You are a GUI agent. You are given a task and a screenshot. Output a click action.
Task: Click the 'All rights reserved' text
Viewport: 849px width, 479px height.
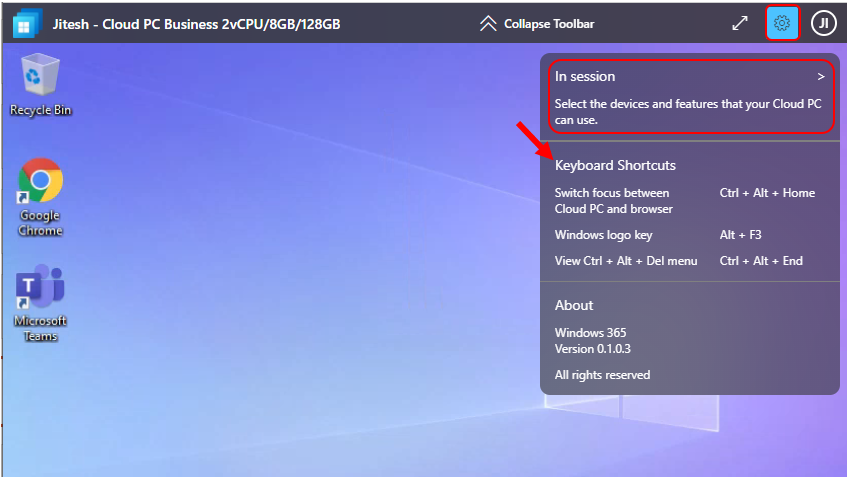tap(602, 375)
